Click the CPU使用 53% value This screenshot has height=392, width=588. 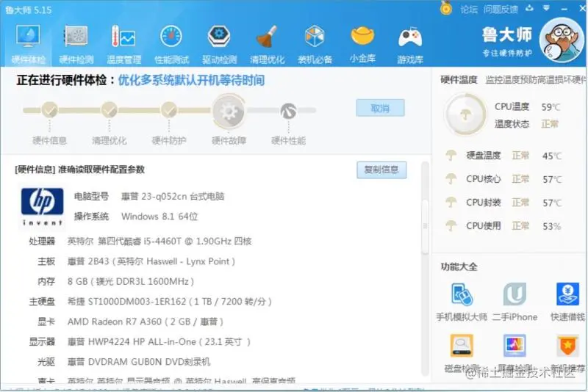[552, 226]
